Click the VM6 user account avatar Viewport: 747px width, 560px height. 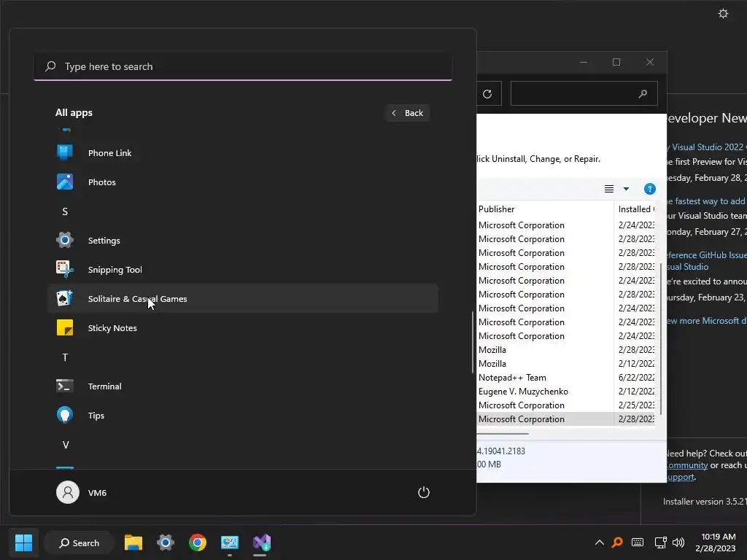click(x=68, y=492)
